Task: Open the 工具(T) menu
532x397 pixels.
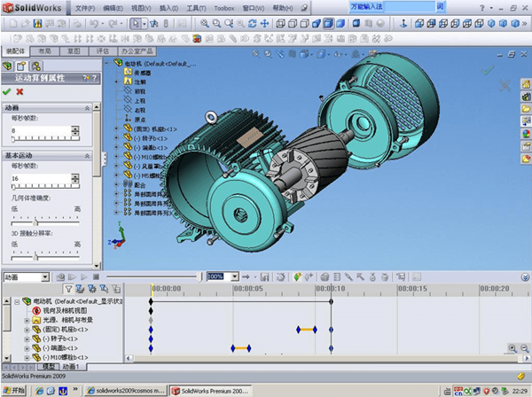Action: click(196, 7)
